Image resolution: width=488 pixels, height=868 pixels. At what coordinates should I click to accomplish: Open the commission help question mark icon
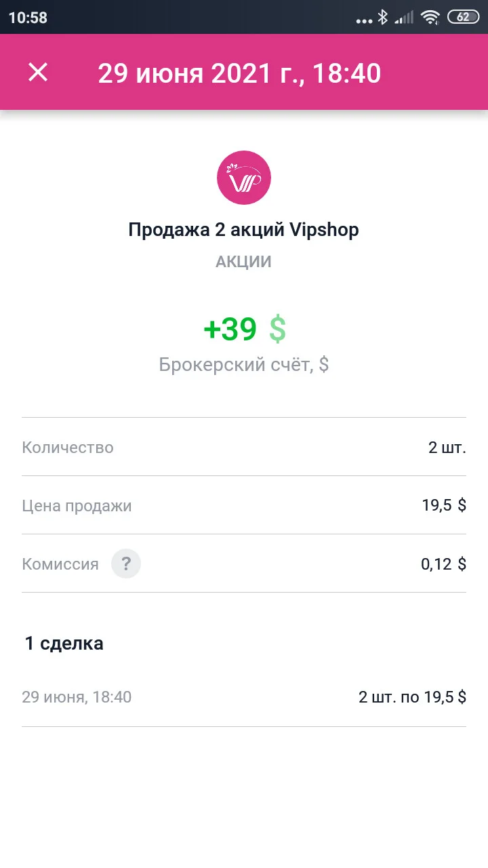point(126,564)
